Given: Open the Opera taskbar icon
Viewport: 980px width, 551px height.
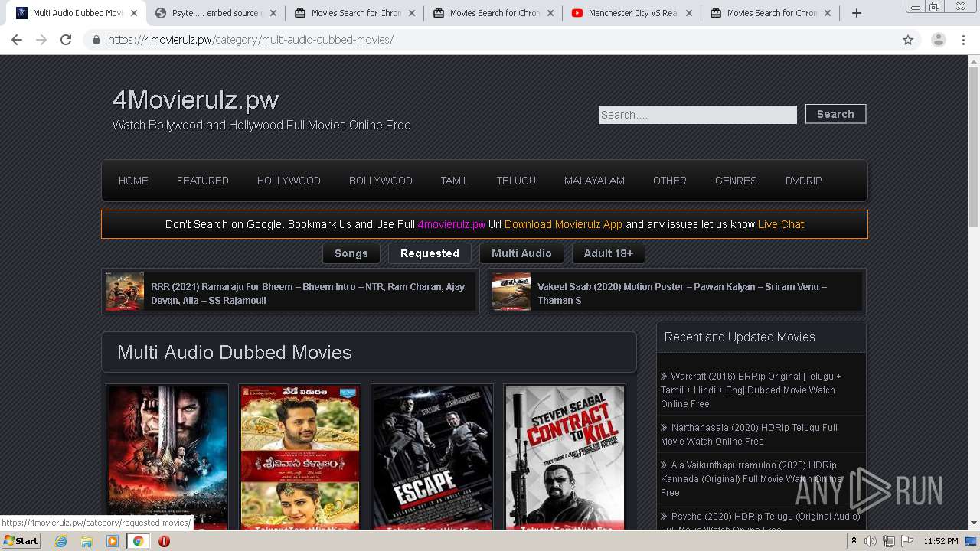Looking at the screenshot, I should pyautogui.click(x=164, y=541).
